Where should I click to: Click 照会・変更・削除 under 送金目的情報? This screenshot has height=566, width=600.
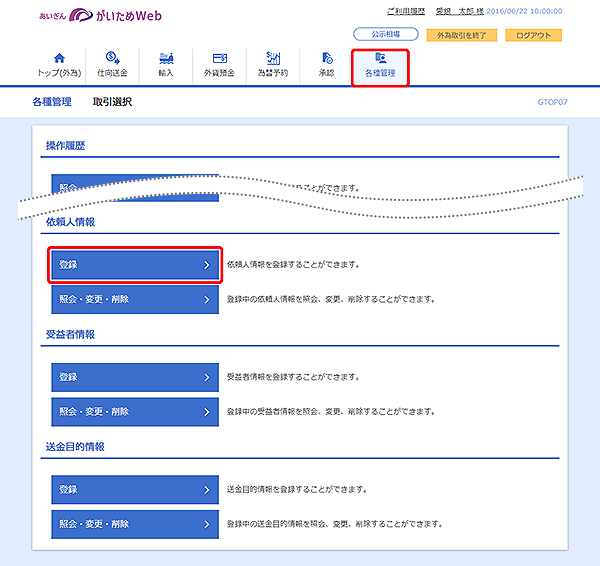[135, 524]
